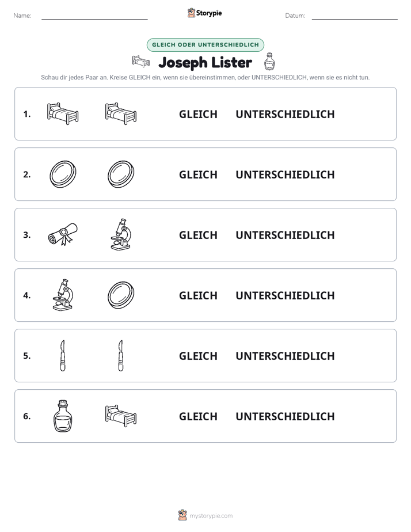Viewport: 411px width, 532px height.
Task: Click the first bed icon in row 1
Action: [63, 113]
